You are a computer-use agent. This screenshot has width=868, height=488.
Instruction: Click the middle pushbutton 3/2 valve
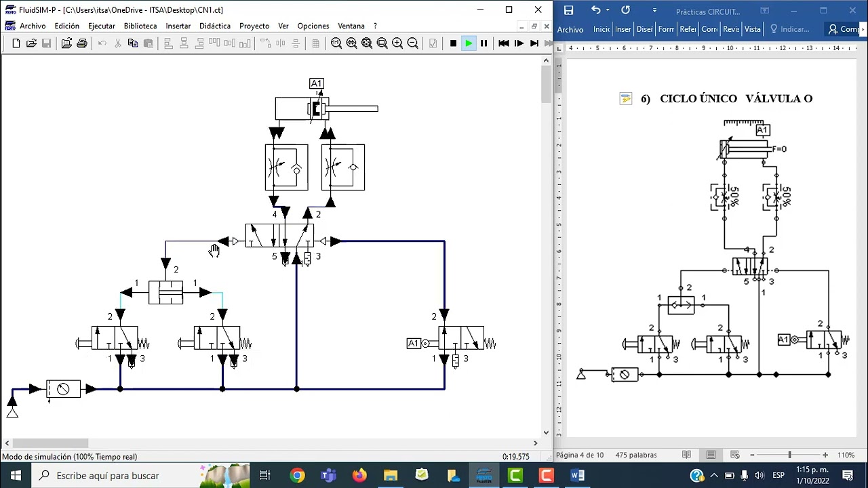click(x=215, y=338)
